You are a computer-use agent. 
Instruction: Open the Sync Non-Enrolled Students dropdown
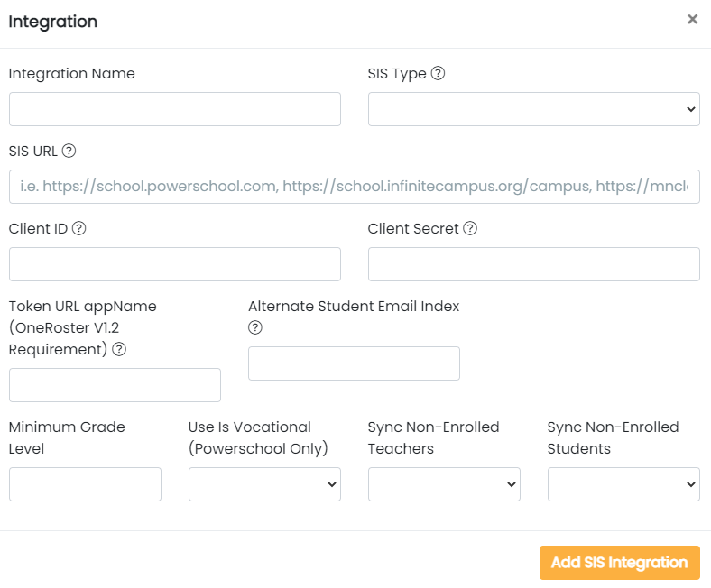coord(624,484)
